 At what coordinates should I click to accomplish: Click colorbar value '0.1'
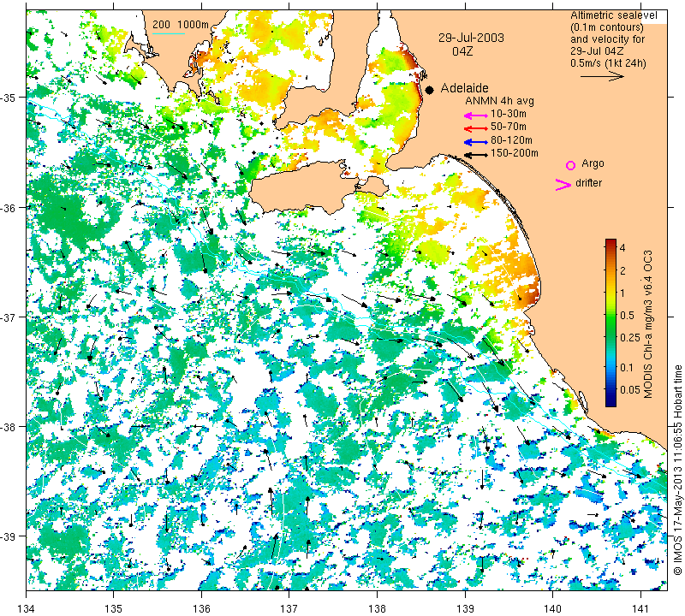coord(627,368)
